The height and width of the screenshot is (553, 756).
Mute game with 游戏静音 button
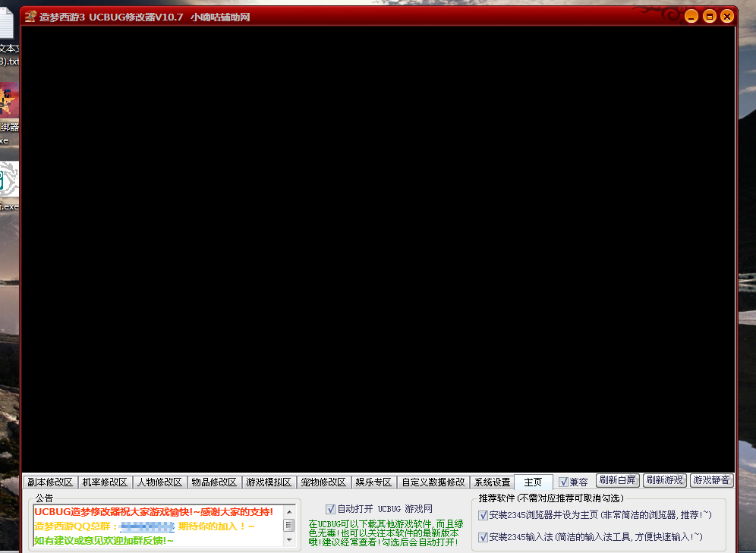[x=711, y=480]
